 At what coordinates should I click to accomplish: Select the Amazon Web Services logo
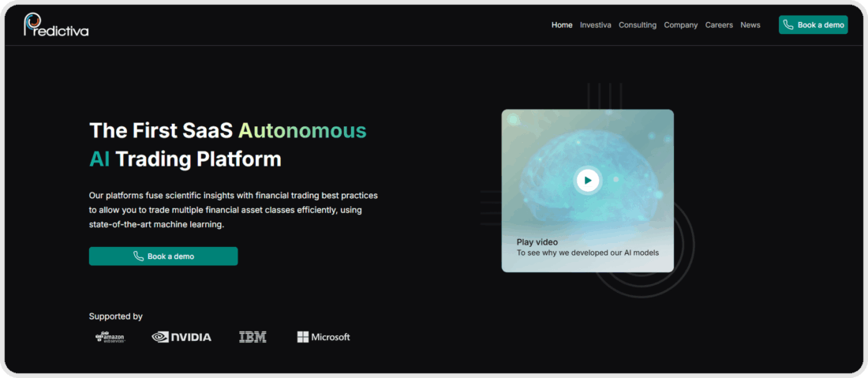[x=110, y=337]
